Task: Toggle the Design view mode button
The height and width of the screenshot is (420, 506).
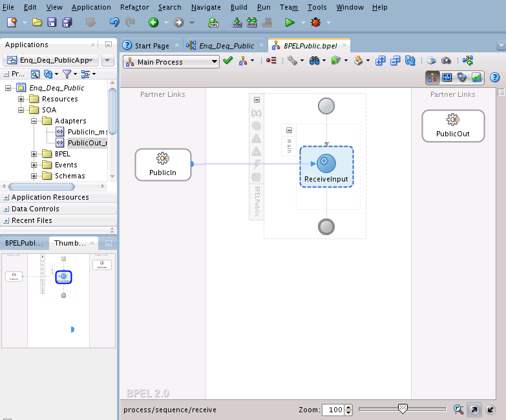Action: 432,78
